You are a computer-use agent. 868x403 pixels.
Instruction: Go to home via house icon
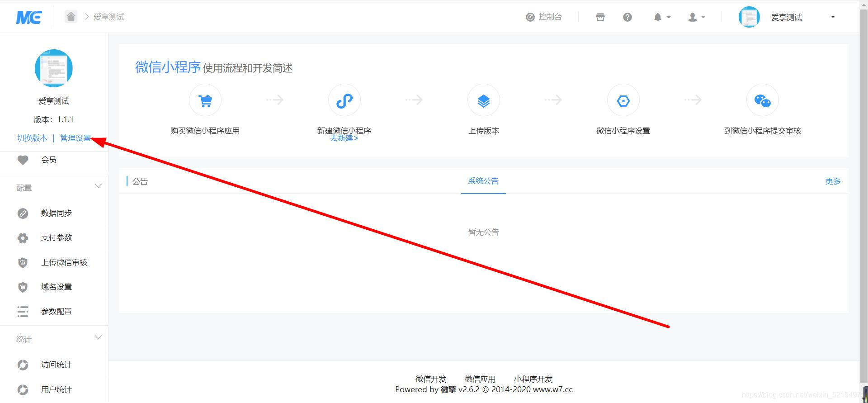click(x=71, y=17)
